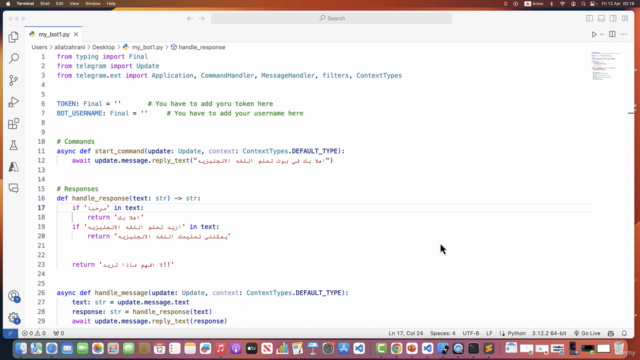The image size is (640, 360).
Task: Click the Search command center field
Action: [x=331, y=18]
